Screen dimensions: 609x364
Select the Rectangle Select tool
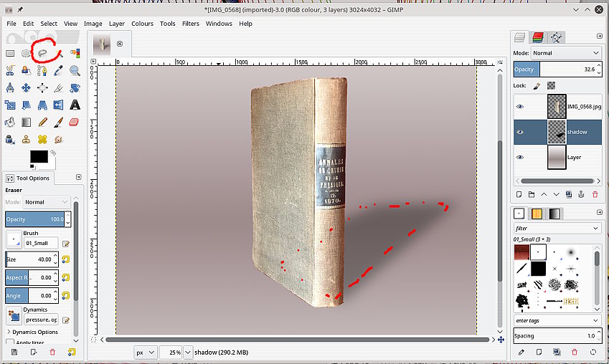10,53
